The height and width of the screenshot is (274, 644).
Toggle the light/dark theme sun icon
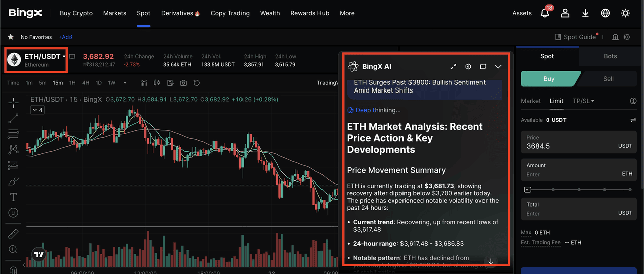(625, 13)
